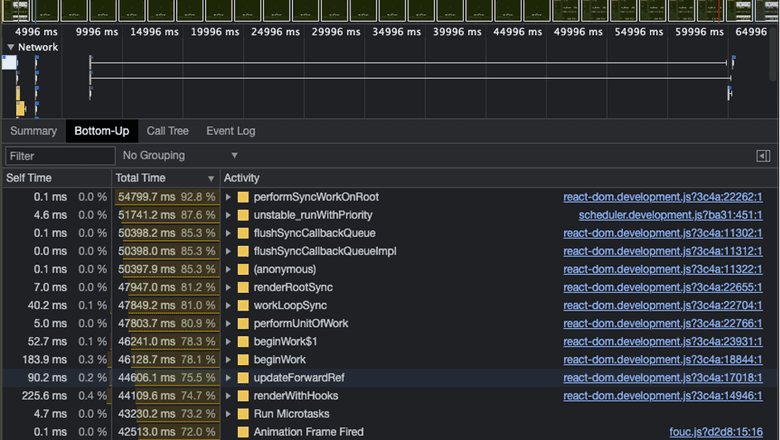Sort by the Self Time column header
This screenshot has height=440, width=780.
tap(30, 178)
